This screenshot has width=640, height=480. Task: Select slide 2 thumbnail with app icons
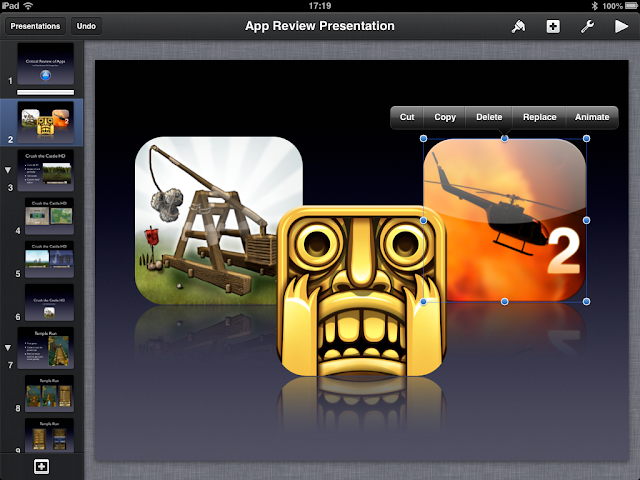(45, 122)
